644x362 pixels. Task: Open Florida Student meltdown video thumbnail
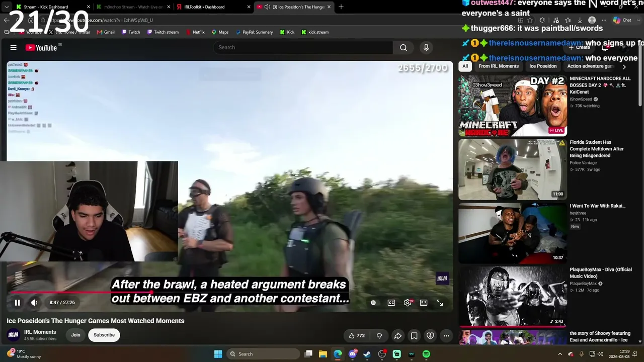coord(513,169)
